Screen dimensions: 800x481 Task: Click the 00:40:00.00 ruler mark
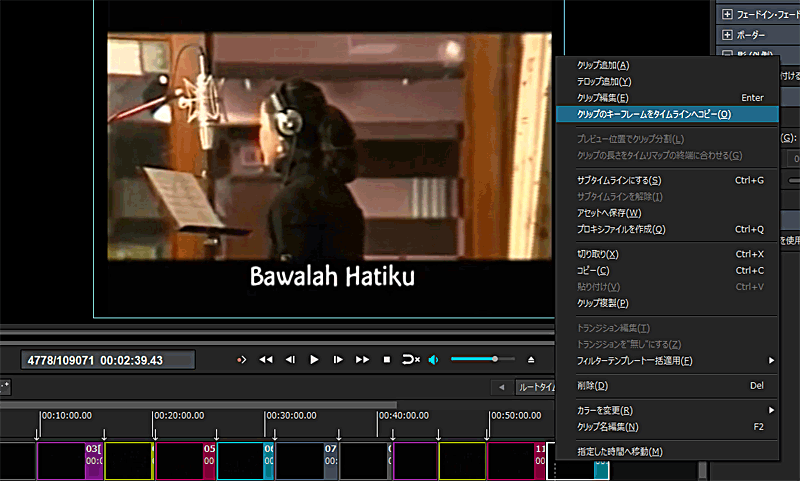(404, 416)
